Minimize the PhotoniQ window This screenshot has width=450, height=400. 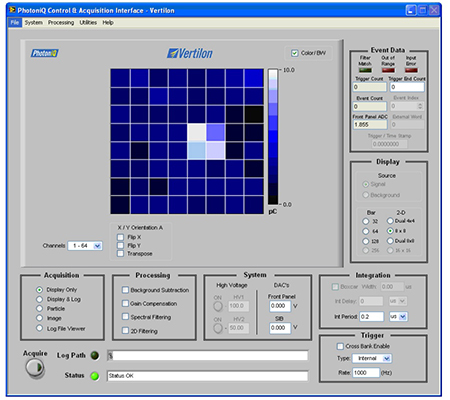411,10
